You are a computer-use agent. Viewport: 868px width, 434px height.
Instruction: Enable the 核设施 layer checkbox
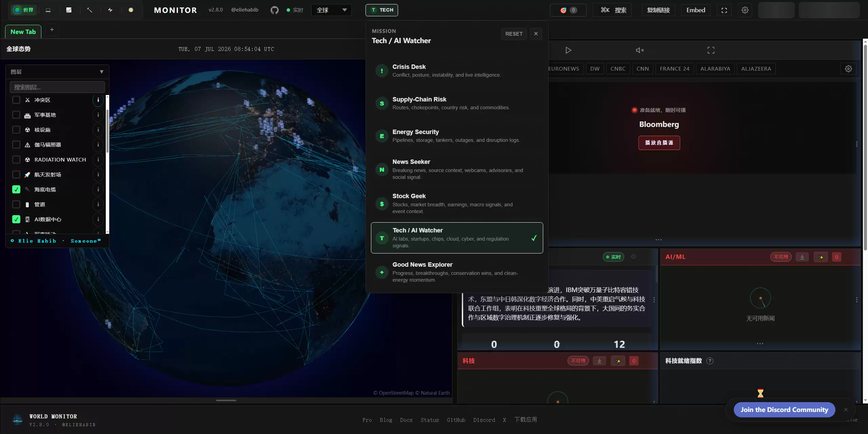(x=16, y=130)
